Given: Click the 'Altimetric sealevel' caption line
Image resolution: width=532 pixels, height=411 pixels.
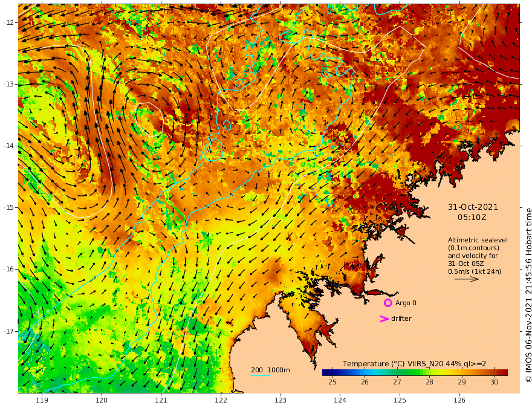Looking at the screenshot, I should point(478,240).
